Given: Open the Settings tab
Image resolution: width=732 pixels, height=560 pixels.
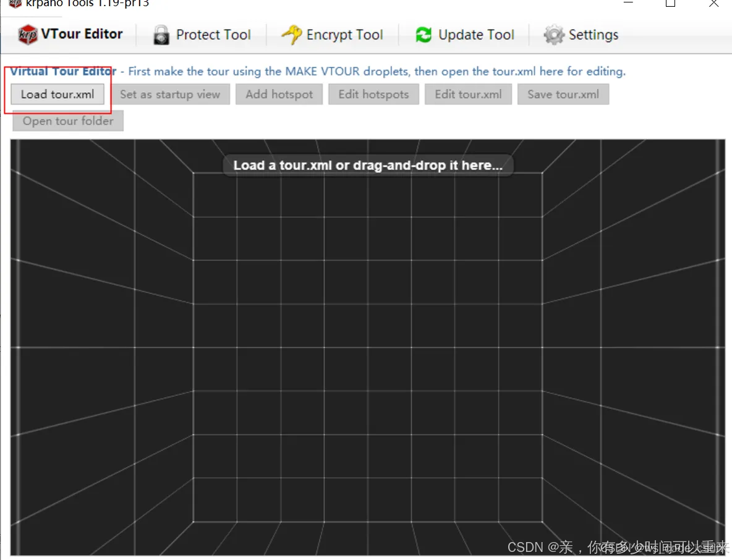Looking at the screenshot, I should click(x=581, y=35).
